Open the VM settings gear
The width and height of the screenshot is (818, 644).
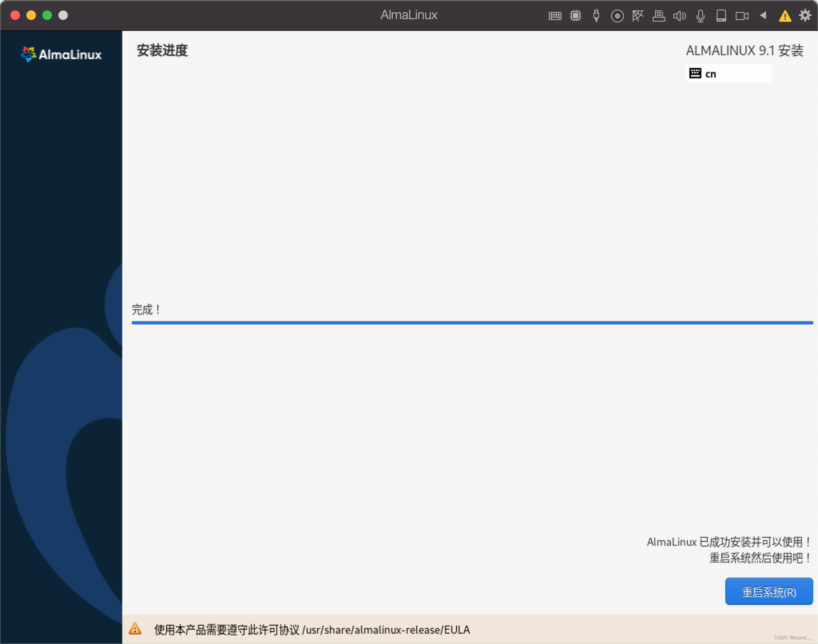(x=806, y=15)
